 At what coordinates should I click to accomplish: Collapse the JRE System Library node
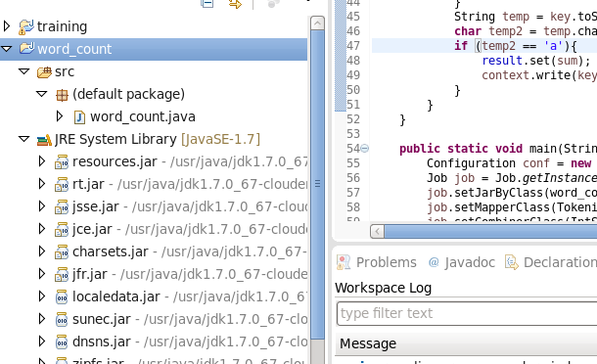(24, 139)
